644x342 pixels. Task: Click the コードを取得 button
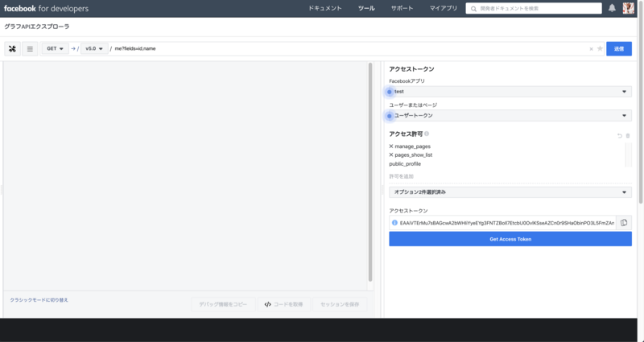coord(284,304)
